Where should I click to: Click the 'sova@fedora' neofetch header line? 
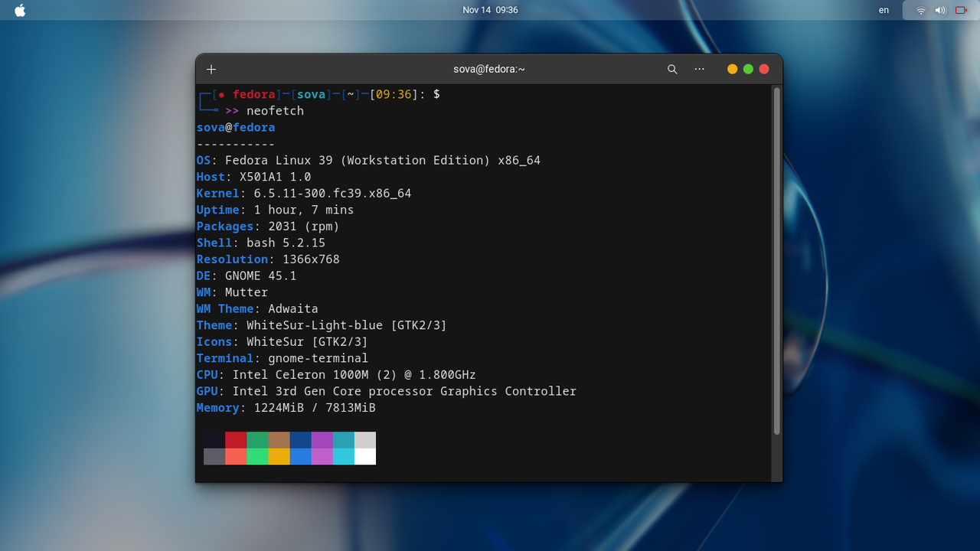(236, 128)
